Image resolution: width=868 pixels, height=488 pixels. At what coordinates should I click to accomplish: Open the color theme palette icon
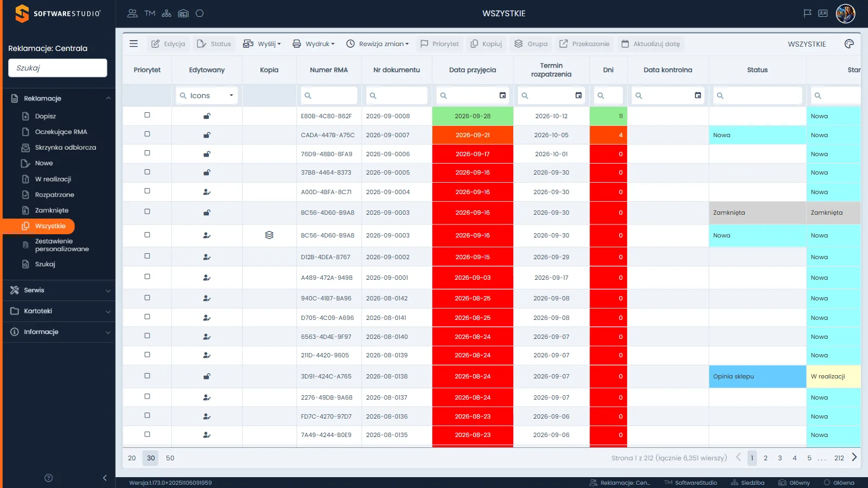point(849,44)
